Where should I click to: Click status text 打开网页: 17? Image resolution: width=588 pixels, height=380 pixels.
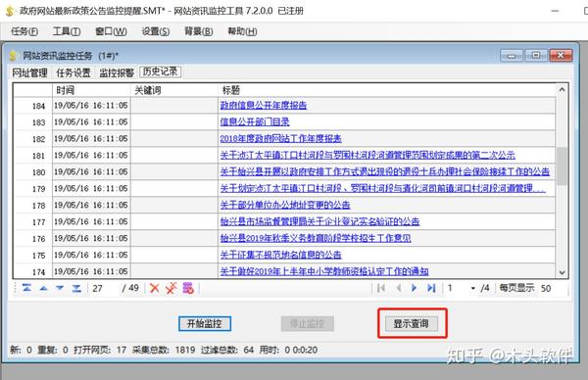pos(100,350)
